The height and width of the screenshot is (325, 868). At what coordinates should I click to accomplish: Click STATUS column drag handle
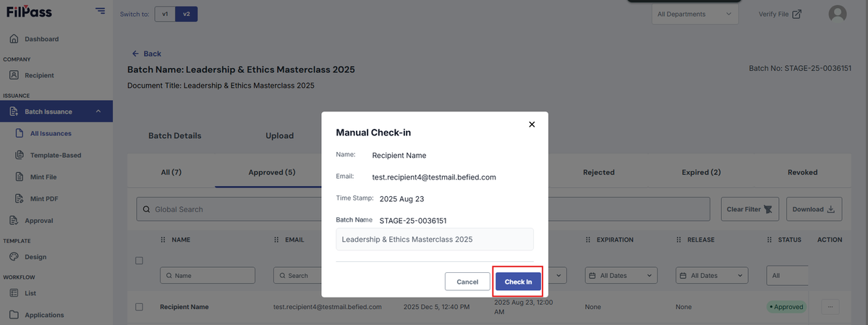click(x=770, y=240)
